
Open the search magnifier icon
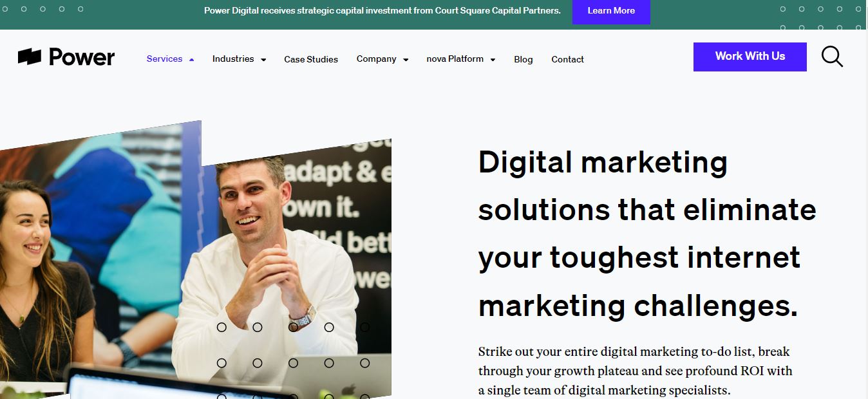tap(832, 57)
